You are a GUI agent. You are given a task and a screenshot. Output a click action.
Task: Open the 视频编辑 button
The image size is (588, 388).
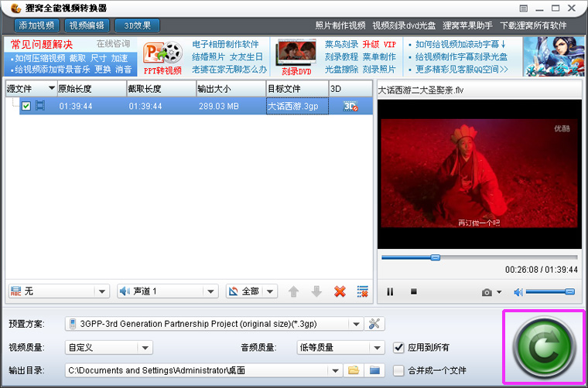coord(87,26)
